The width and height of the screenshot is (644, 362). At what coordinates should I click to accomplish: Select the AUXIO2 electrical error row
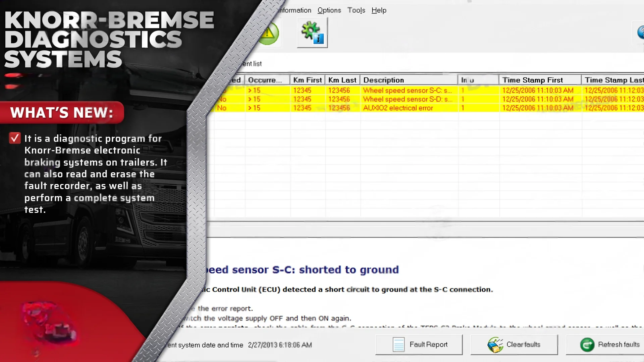pyautogui.click(x=398, y=108)
